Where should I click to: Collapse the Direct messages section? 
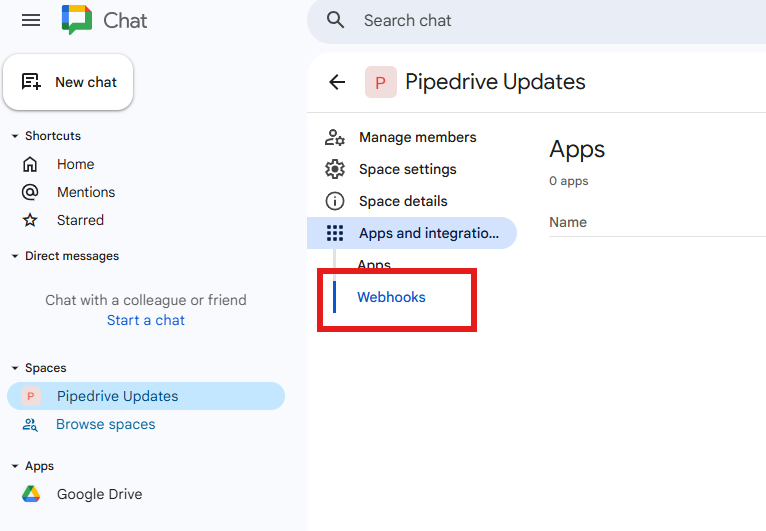[x=15, y=256]
